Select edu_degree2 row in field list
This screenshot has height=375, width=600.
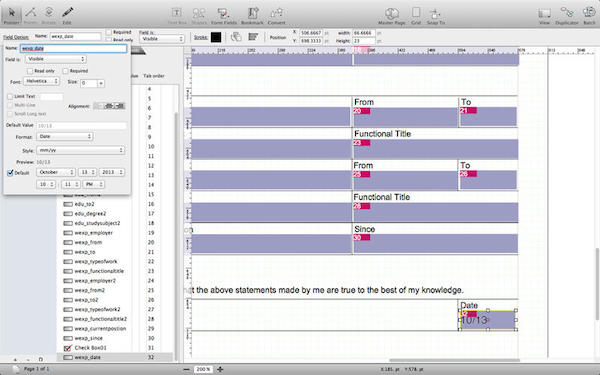[115, 214]
